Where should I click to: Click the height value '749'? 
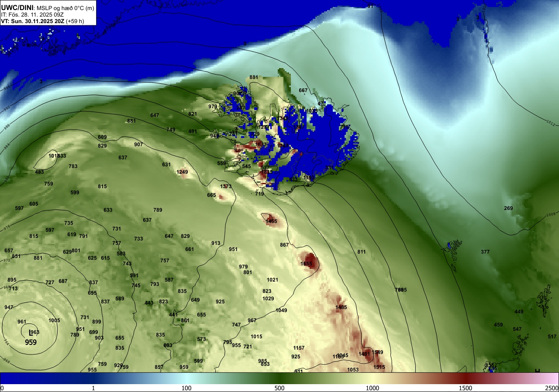pyautogui.click(x=171, y=130)
